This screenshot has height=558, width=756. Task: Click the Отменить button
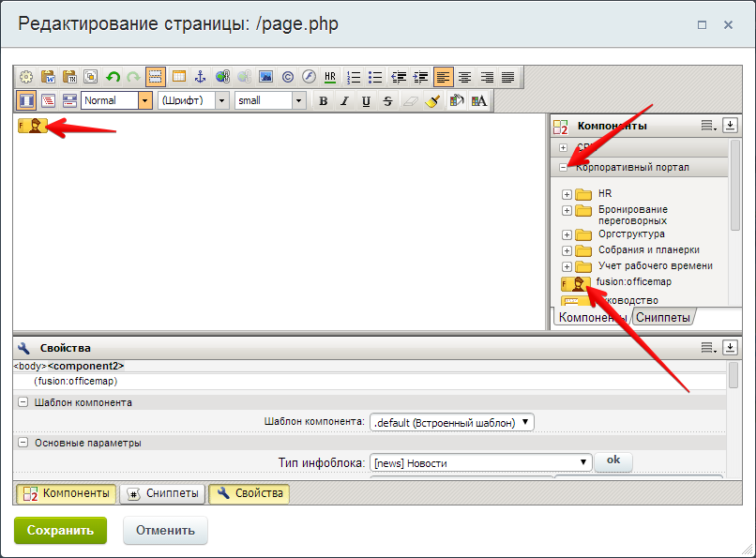[x=165, y=531]
